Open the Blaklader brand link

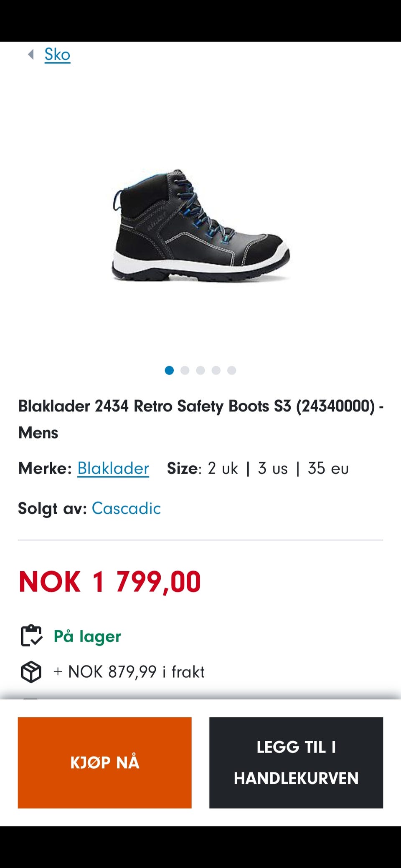tap(113, 469)
